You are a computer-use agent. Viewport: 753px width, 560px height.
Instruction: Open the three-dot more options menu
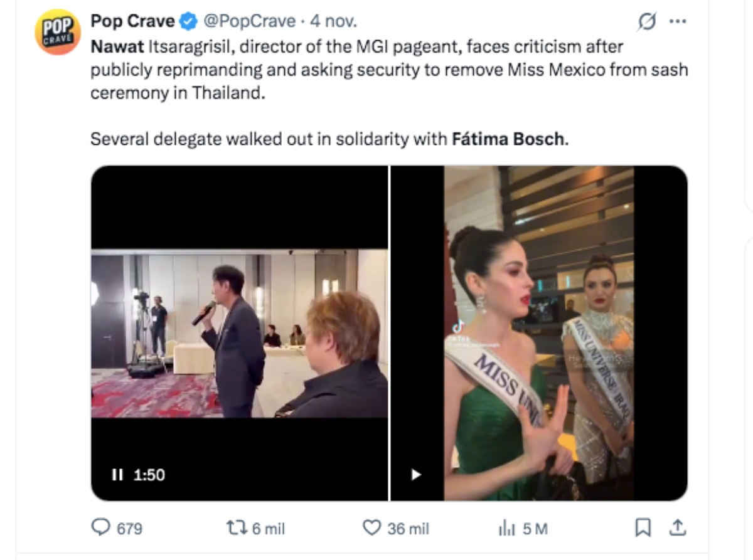(678, 22)
